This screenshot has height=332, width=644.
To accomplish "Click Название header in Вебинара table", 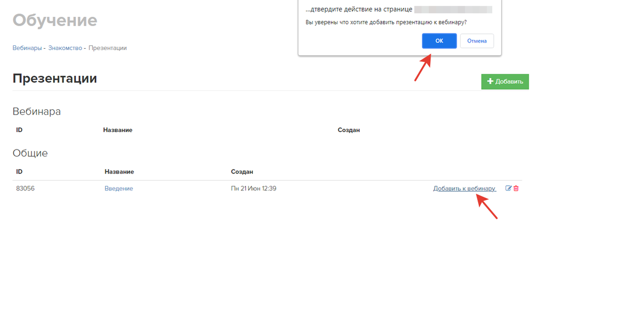I will pyautogui.click(x=118, y=130).
